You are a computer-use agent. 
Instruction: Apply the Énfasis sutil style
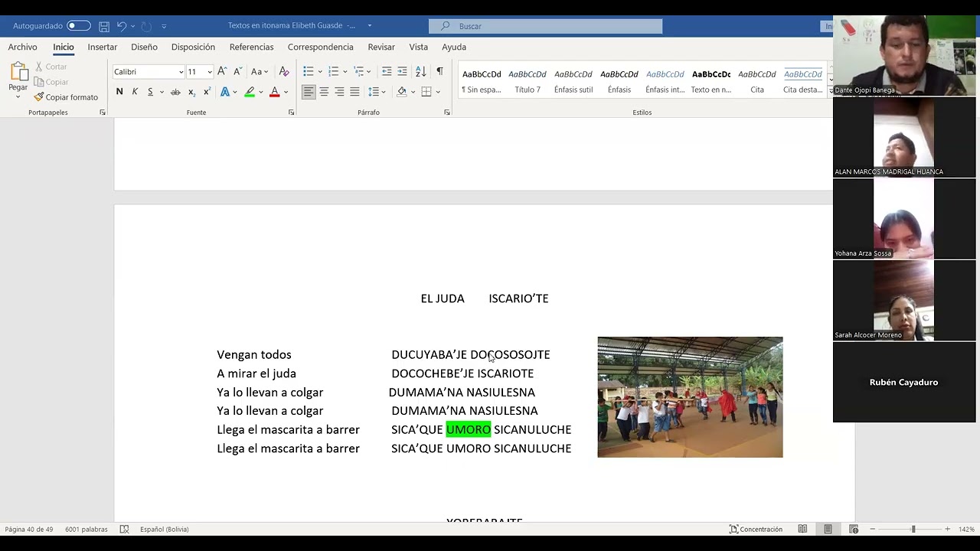click(x=573, y=81)
